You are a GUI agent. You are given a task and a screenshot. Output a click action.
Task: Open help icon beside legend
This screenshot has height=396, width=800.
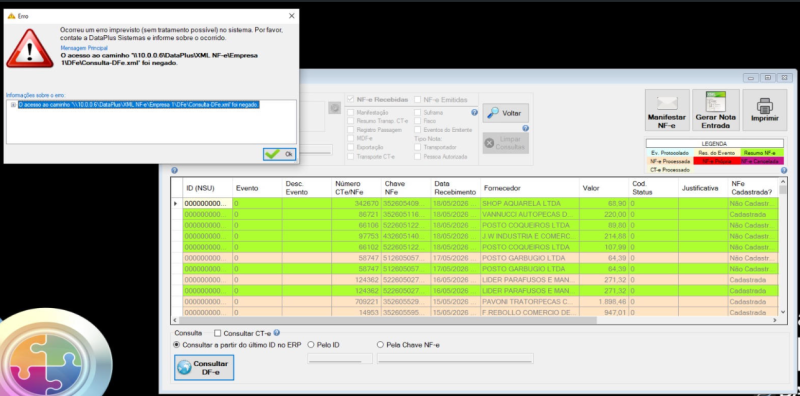(783, 170)
